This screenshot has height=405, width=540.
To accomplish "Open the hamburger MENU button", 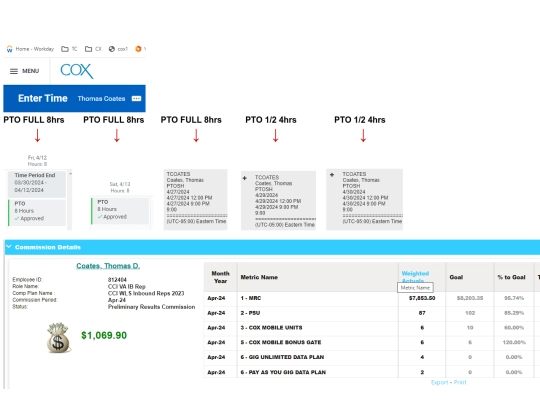I will coord(24,71).
